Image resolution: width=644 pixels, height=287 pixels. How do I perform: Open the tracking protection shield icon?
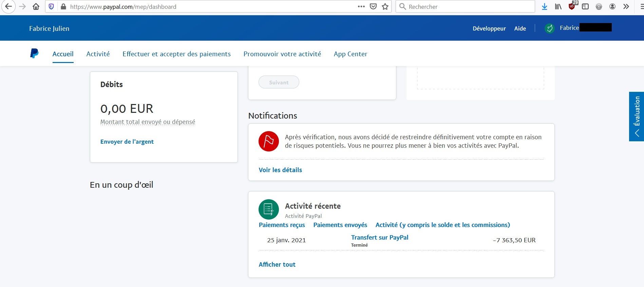tap(51, 6)
